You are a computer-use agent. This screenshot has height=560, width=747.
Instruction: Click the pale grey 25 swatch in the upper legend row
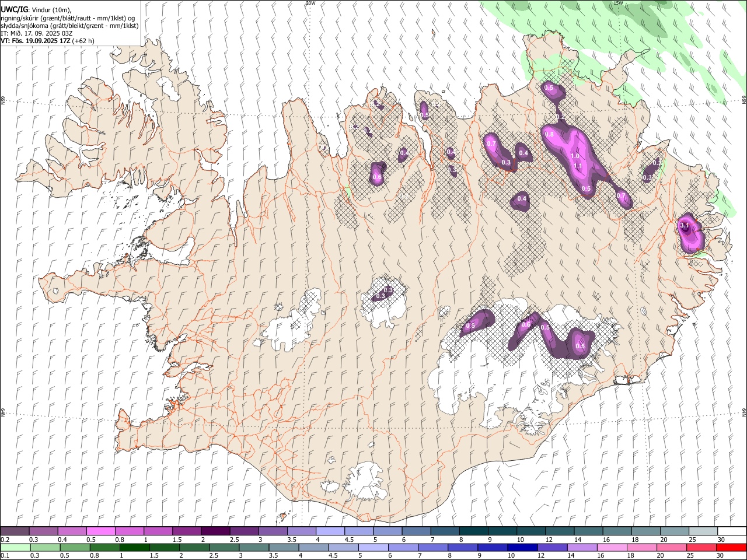703,531
